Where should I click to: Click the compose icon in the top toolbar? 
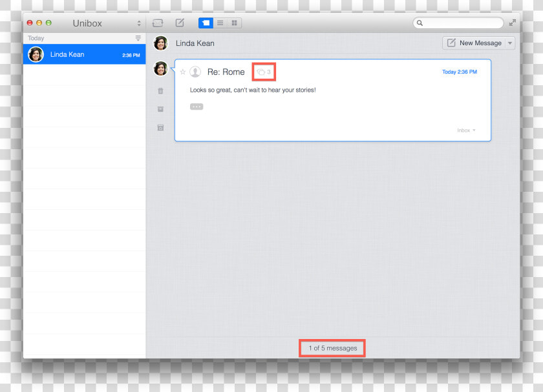180,23
